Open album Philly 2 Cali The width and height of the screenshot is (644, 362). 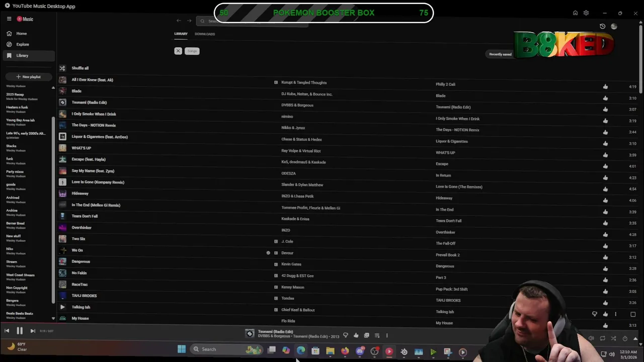445,84
